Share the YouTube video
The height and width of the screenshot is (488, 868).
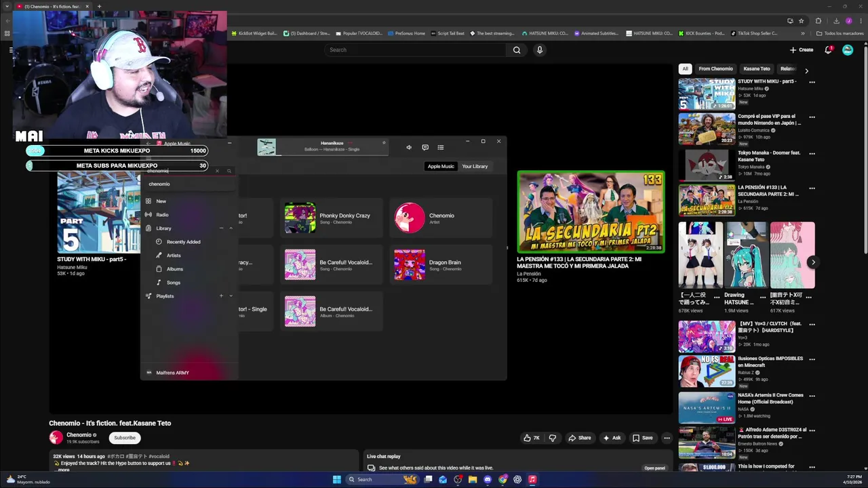(x=580, y=438)
